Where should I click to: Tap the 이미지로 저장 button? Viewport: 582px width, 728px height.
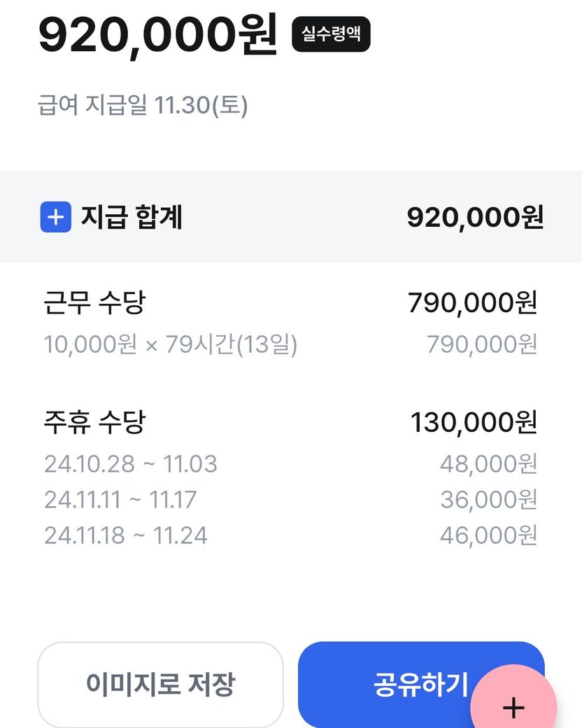click(160, 684)
